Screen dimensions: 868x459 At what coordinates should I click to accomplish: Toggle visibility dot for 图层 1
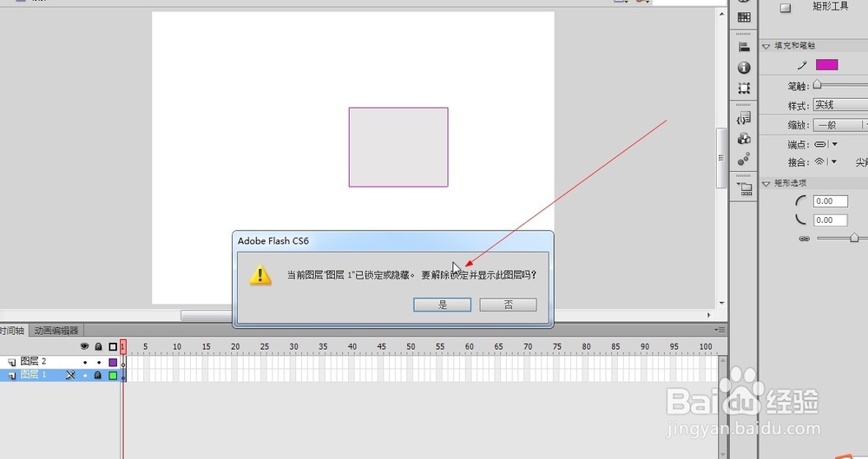click(x=85, y=376)
